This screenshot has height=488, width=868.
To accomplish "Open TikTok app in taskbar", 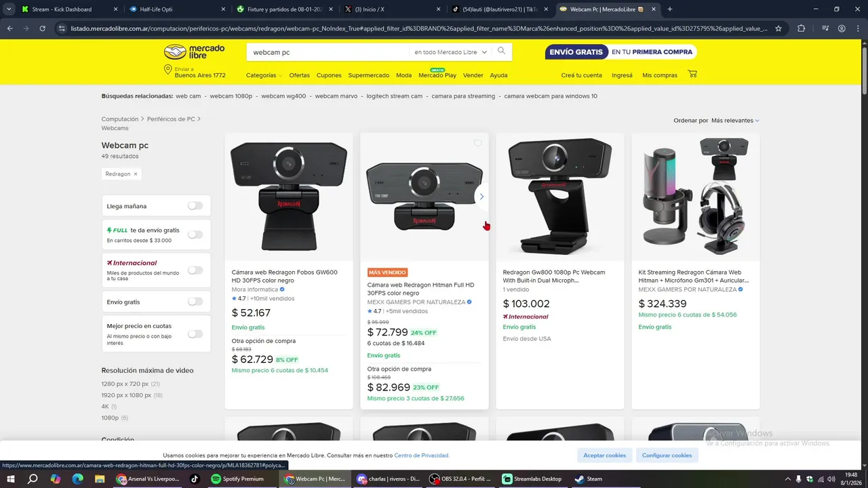I will pos(194,479).
